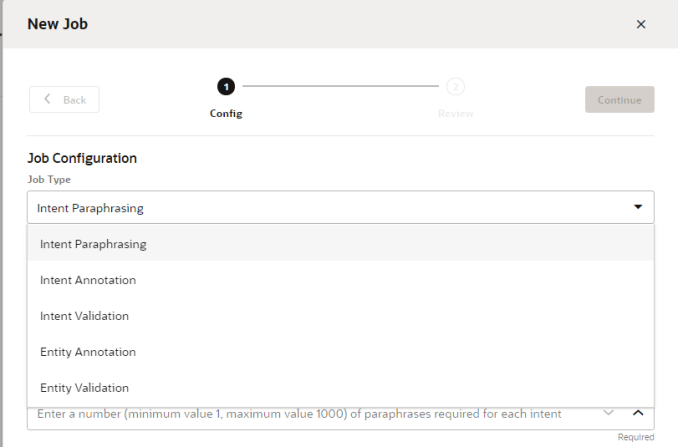This screenshot has width=678, height=447.
Task: Click the Back button
Action: 64,100
